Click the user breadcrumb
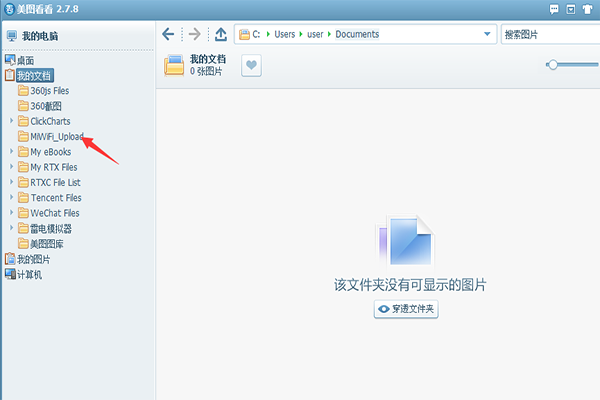 tap(315, 34)
